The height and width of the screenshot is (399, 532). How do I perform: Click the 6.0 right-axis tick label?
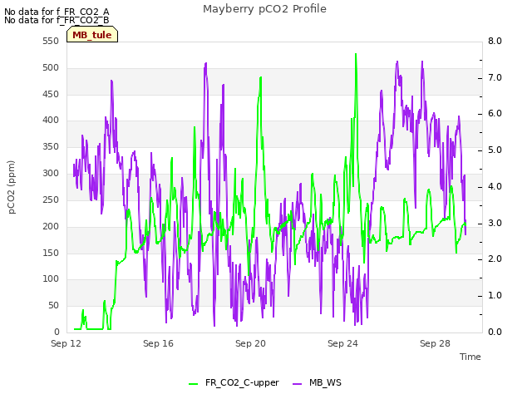(x=495, y=114)
